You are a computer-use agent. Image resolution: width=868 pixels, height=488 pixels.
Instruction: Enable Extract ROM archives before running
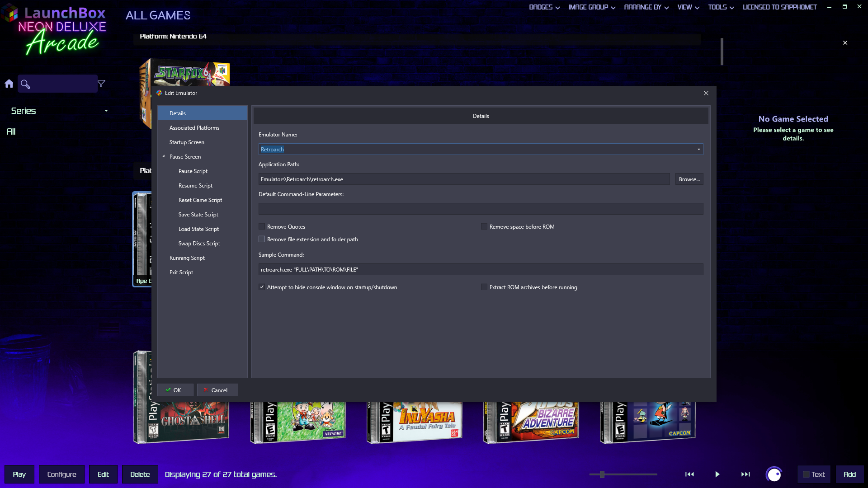484,287
